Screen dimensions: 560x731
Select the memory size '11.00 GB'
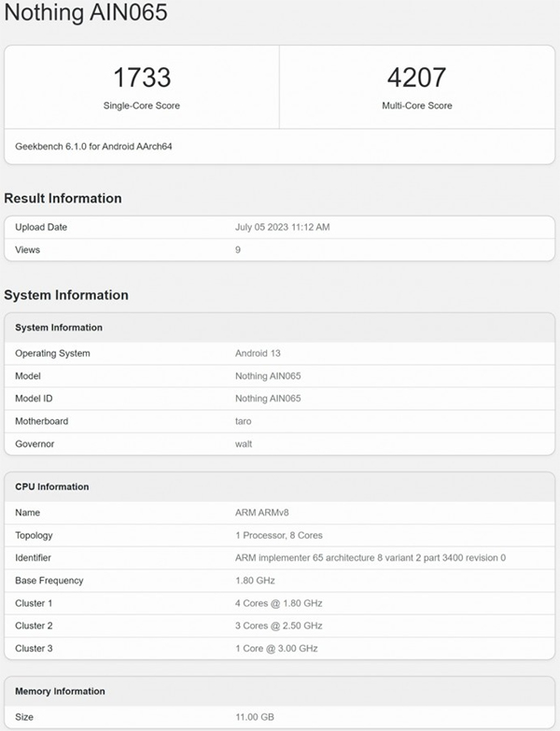coord(255,717)
